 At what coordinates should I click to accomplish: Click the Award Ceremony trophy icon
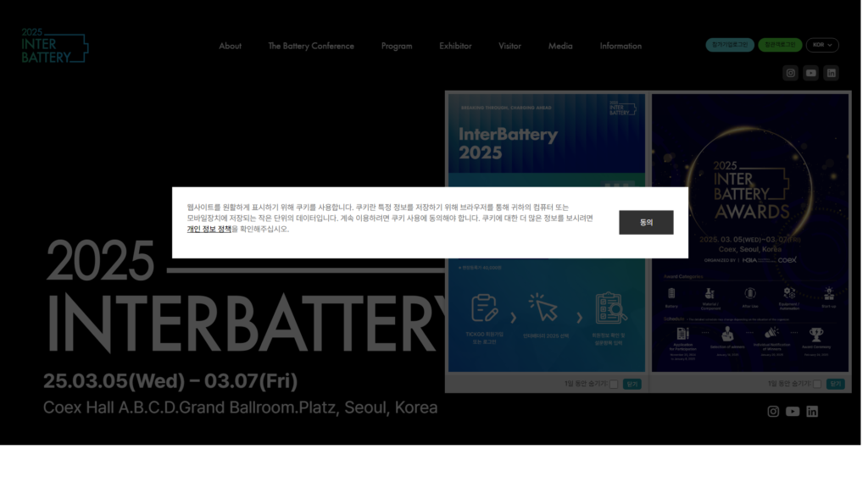(x=816, y=334)
